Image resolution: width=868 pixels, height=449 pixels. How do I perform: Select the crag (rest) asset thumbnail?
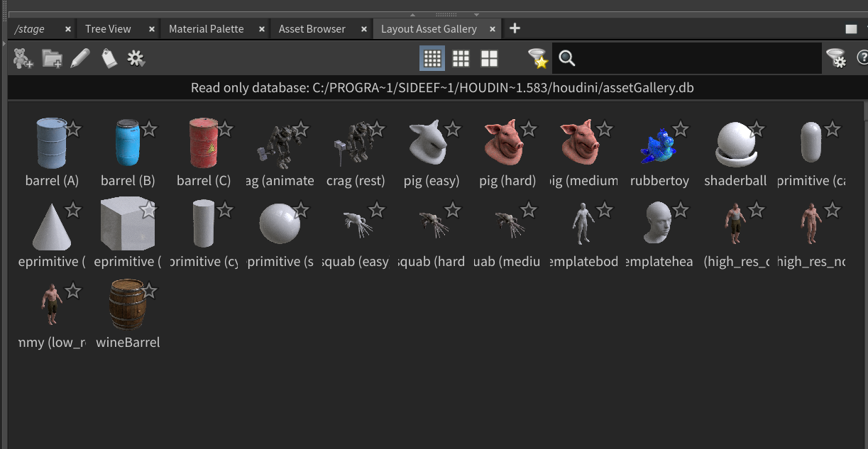pyautogui.click(x=356, y=143)
